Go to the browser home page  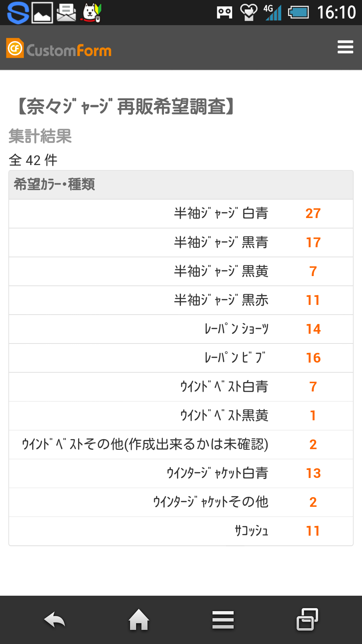click(139, 619)
